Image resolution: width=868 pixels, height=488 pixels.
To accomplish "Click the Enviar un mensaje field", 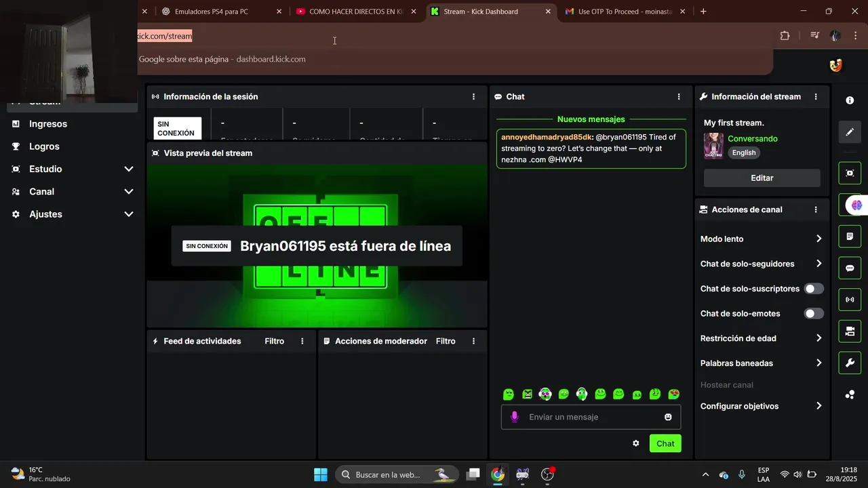I will 591,417.
